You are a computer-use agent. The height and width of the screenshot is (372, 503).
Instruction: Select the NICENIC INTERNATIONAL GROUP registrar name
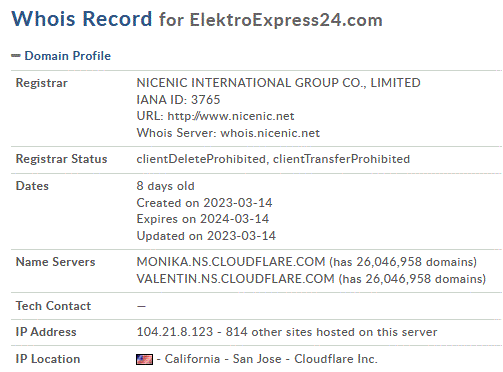coord(278,83)
